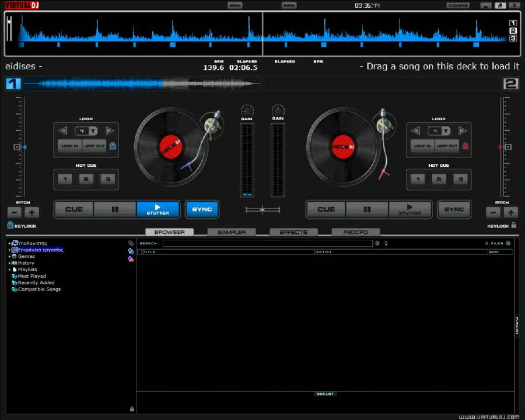The height and width of the screenshot is (420, 525).
Task: Click the deck 2 number icon
Action: [x=510, y=83]
